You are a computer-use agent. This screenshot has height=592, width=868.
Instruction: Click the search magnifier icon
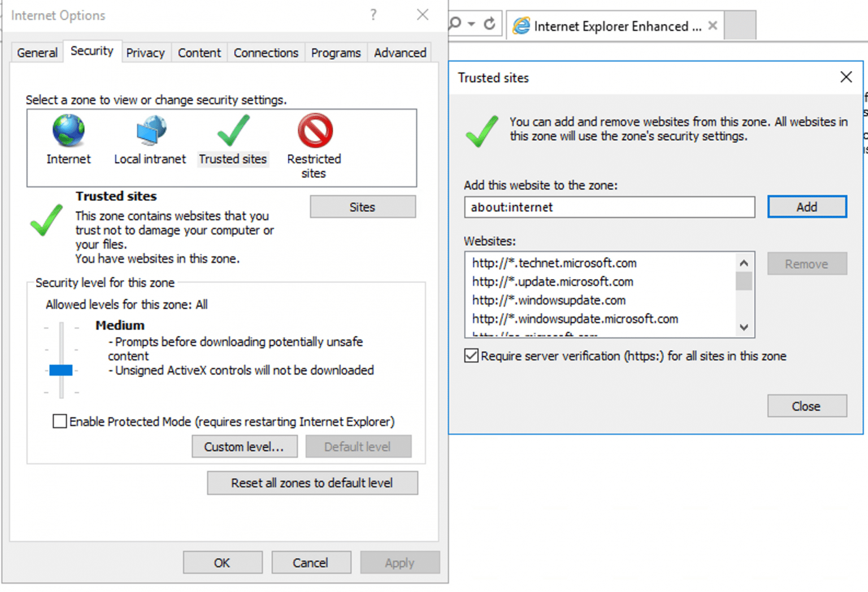455,24
